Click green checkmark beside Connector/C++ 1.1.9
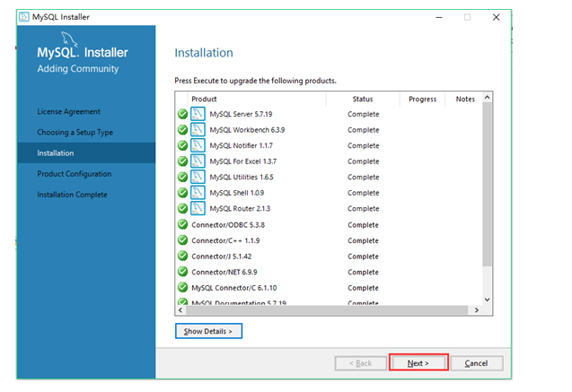This screenshot has height=392, width=572. click(182, 240)
